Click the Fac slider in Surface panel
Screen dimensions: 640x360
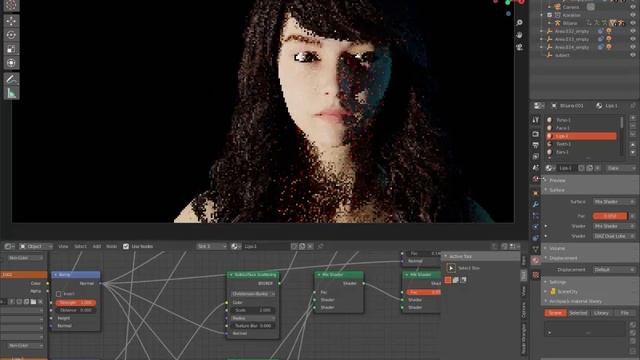(610, 216)
